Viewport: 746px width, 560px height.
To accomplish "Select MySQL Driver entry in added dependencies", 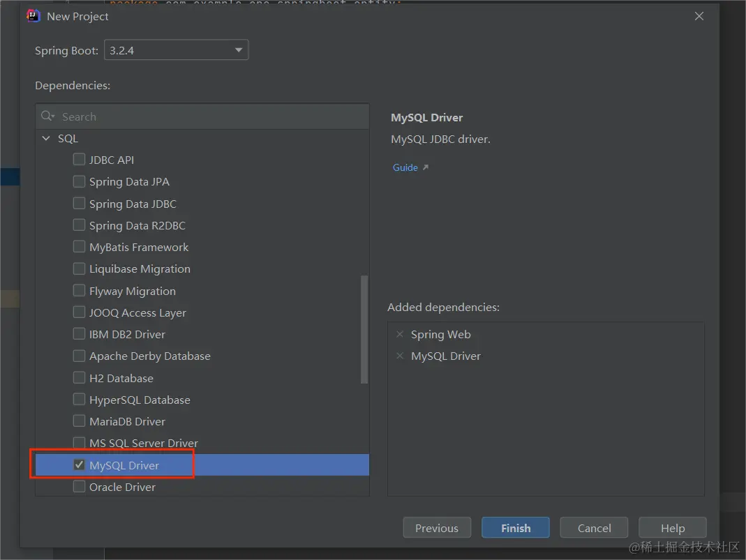I will (446, 356).
